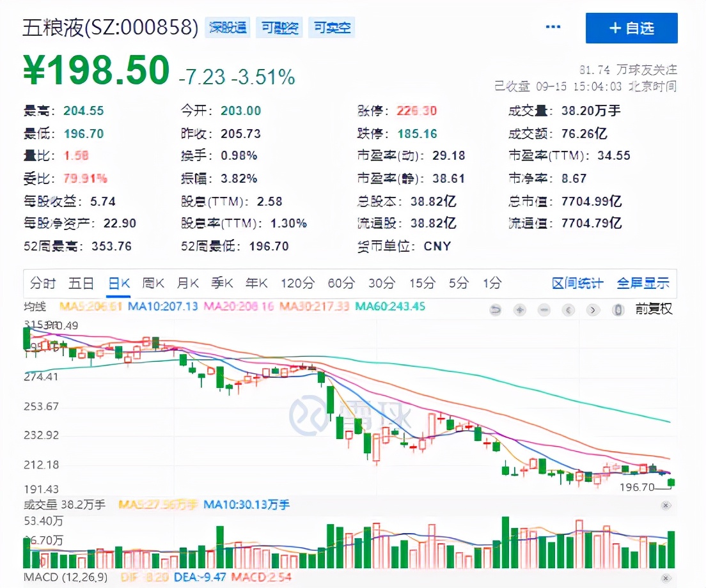Click the 可融资 tag
706x588 pixels.
(x=279, y=27)
